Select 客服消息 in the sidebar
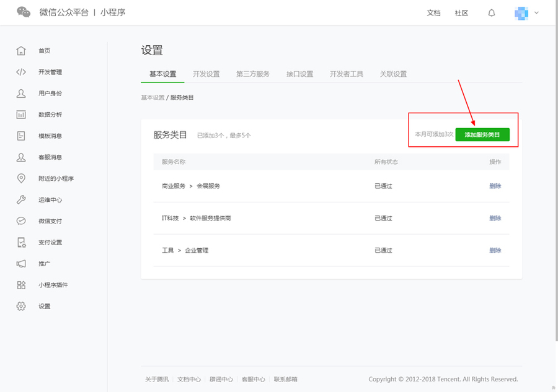 50,157
